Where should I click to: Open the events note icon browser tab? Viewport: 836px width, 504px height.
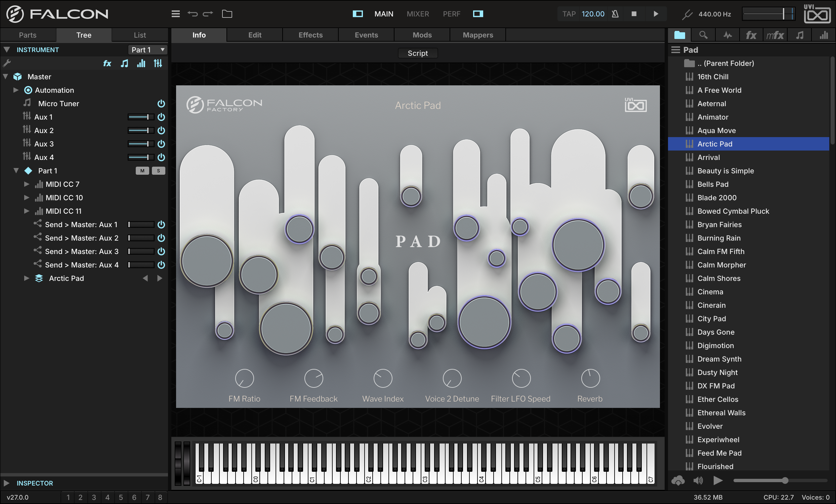pos(800,35)
